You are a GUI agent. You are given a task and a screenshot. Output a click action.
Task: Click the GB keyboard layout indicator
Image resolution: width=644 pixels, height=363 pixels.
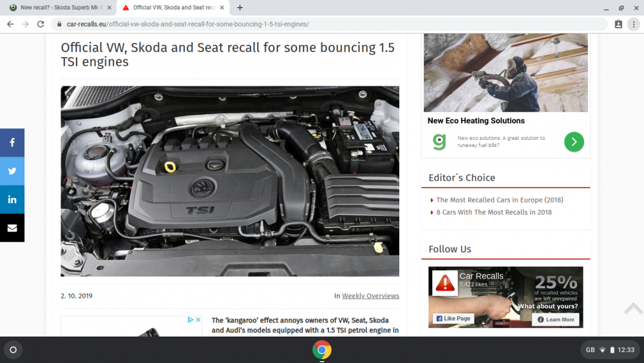coord(590,350)
